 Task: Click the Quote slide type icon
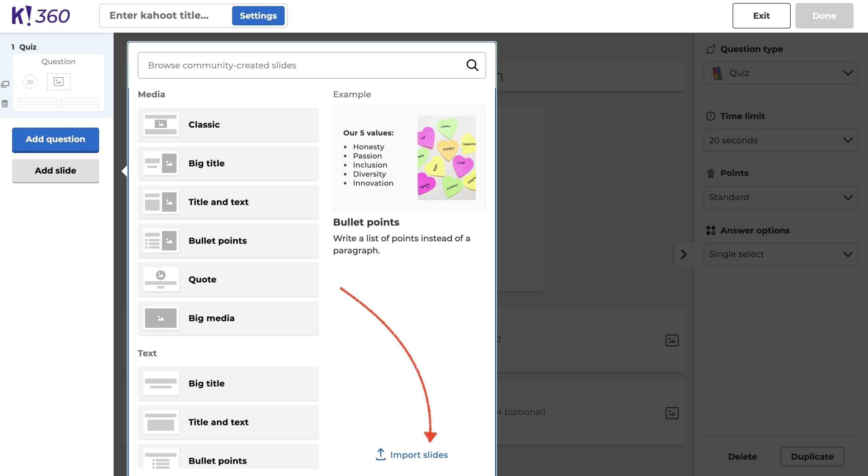tap(161, 279)
